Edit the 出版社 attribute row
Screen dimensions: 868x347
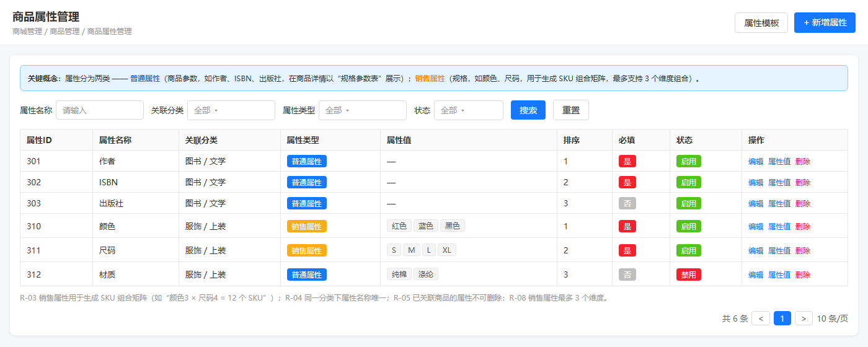(756, 203)
